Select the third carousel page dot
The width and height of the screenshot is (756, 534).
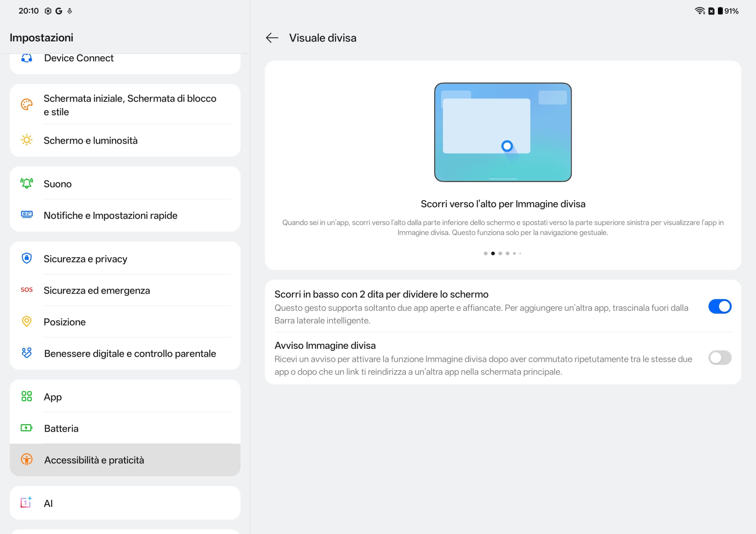point(500,254)
